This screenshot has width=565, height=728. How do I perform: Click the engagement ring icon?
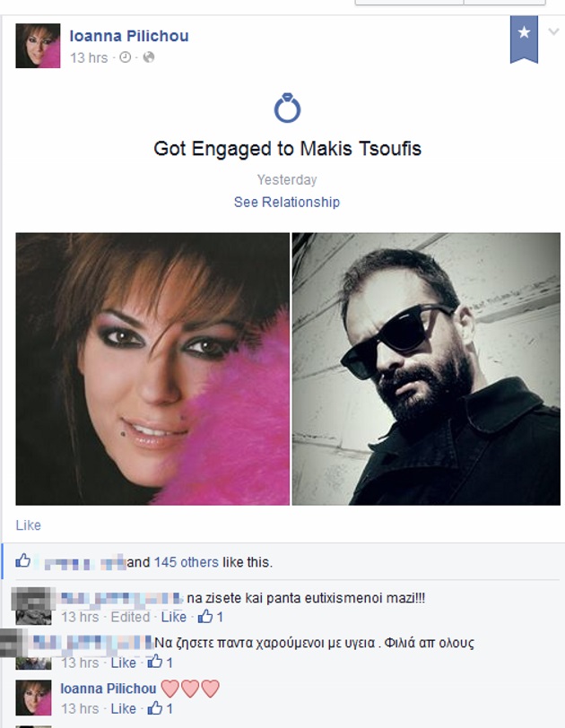(x=287, y=108)
